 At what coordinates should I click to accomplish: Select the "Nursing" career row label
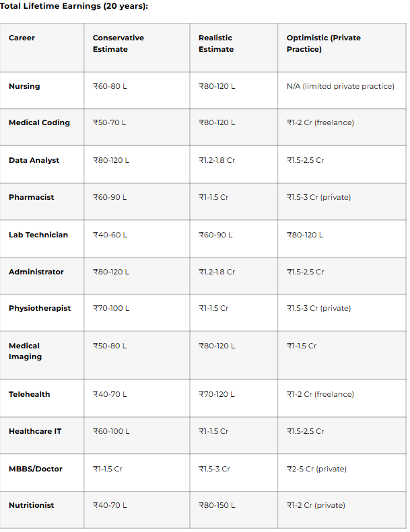click(24, 86)
